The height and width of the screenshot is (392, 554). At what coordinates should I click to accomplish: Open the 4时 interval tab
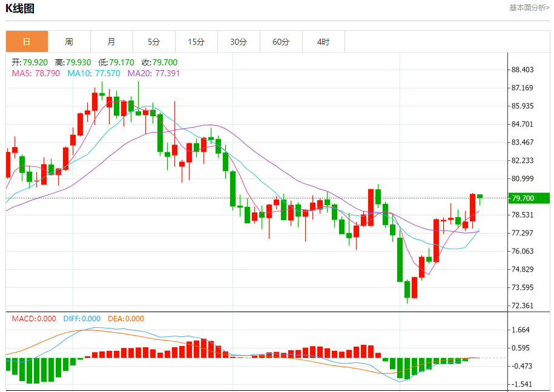[324, 42]
